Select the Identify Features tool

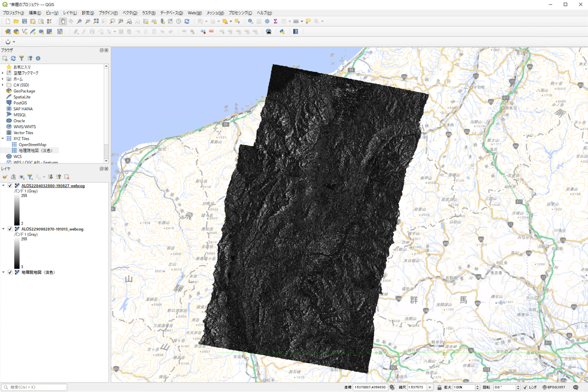click(x=250, y=21)
